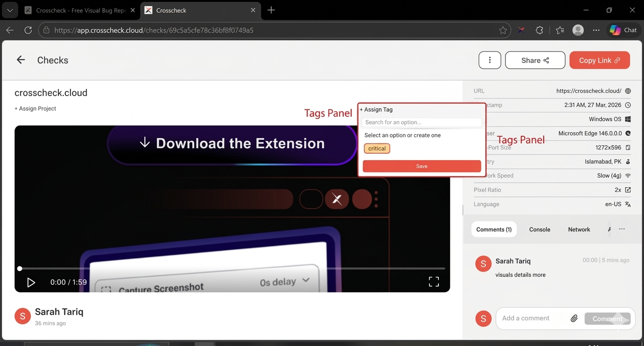
Task: Click the tag search input field
Action: click(x=421, y=122)
